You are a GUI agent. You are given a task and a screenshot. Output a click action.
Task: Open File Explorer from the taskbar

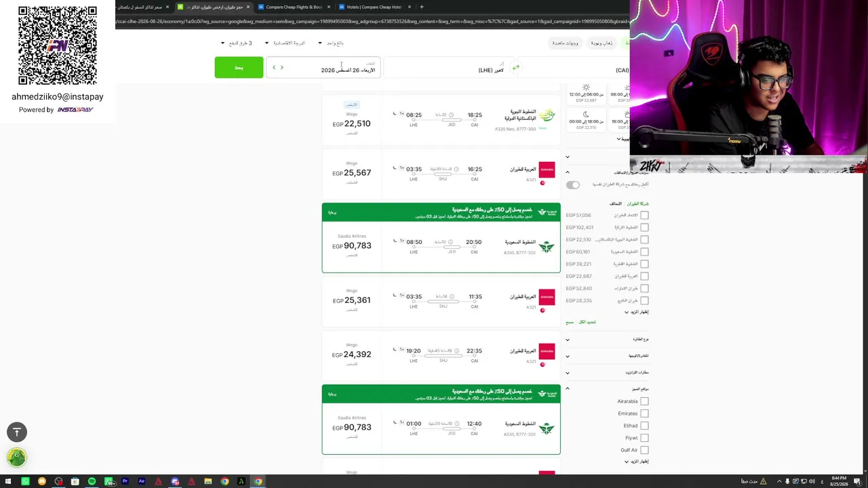(208, 482)
